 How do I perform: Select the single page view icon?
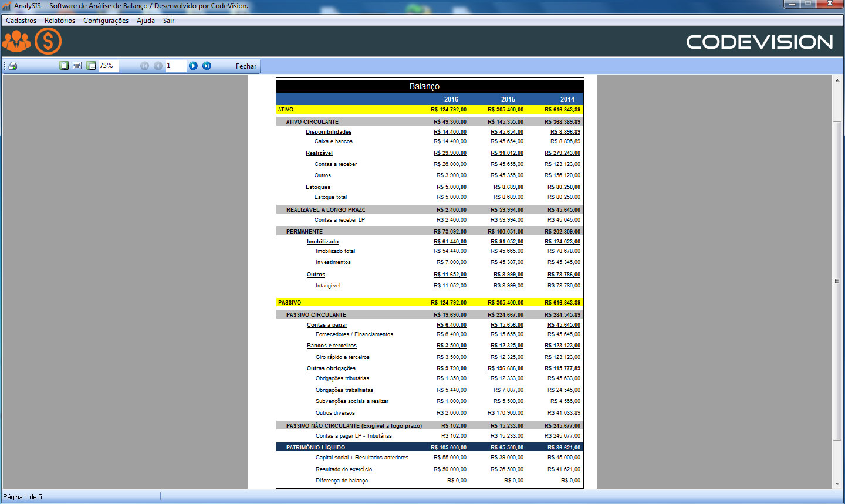point(64,66)
